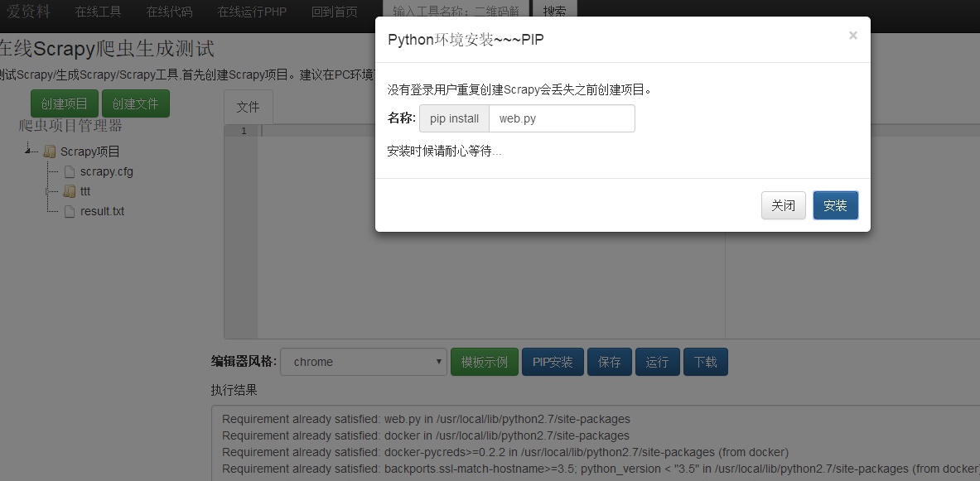Click the 'docker-pycreds>=0.2.2' output line
Image resolution: width=980 pixels, height=481 pixels.
point(505,452)
